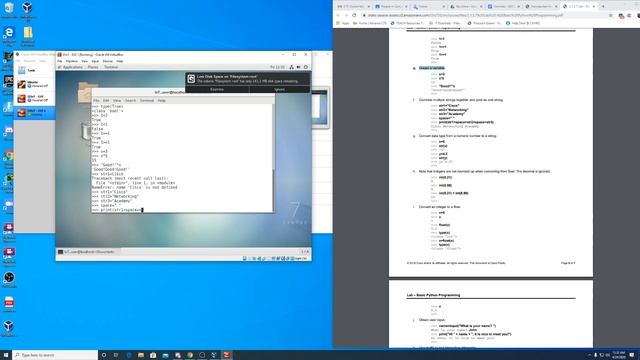This screenshot has width=640, height=360.
Task: Open the View menu of VirtualBox VM window
Action: (x=84, y=61)
